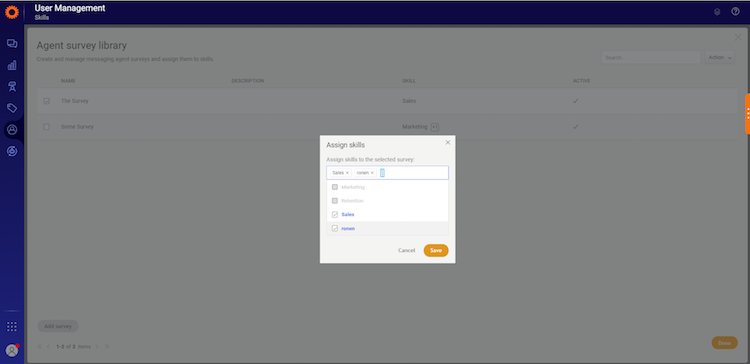The width and height of the screenshot is (750, 364).
Task: Remove the ronen tag chip
Action: click(372, 173)
